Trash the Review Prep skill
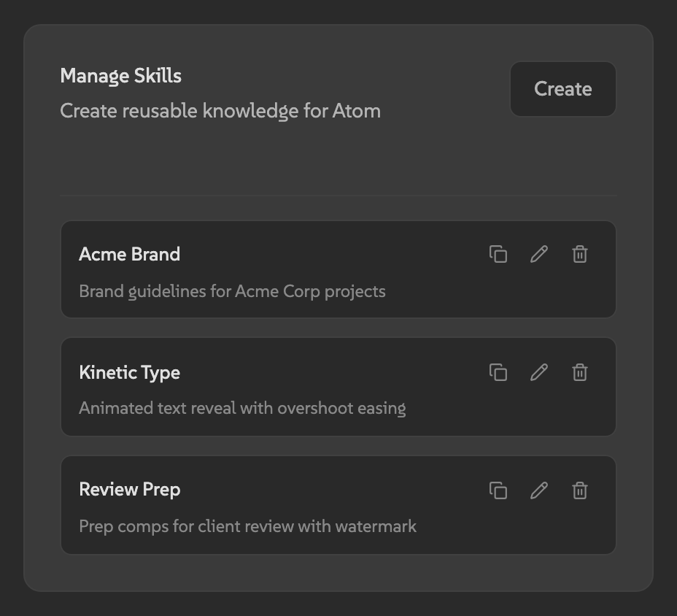 click(580, 490)
